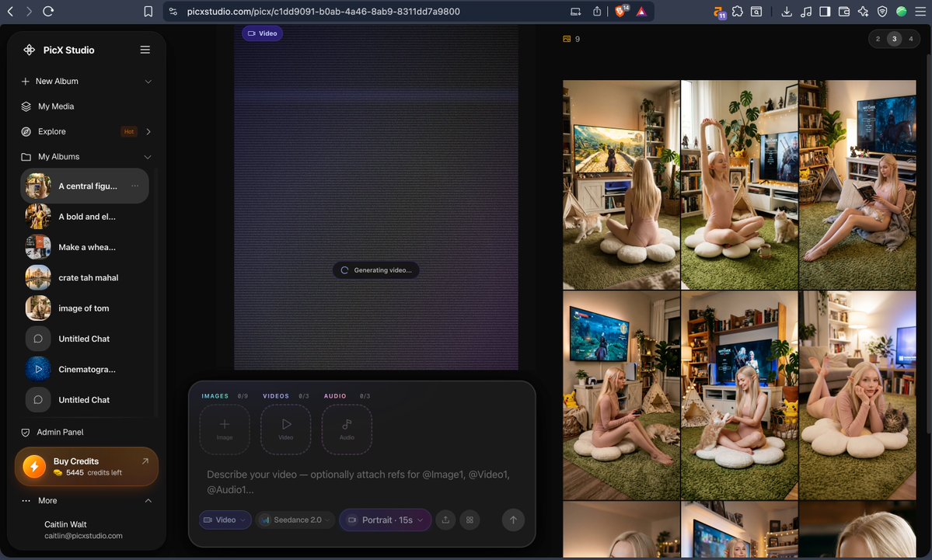Click the image count icon showing 9
Image resolution: width=932 pixels, height=560 pixels.
click(x=567, y=39)
